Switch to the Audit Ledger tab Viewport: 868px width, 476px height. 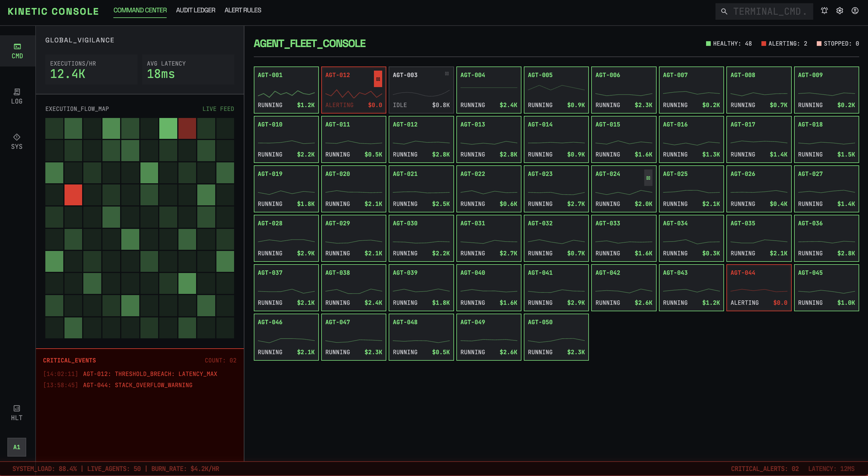point(196,10)
